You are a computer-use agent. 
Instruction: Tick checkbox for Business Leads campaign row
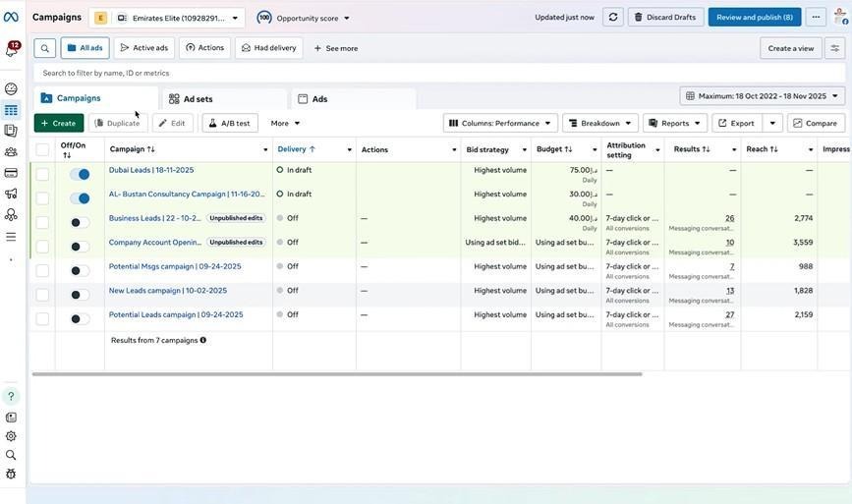coord(42,223)
